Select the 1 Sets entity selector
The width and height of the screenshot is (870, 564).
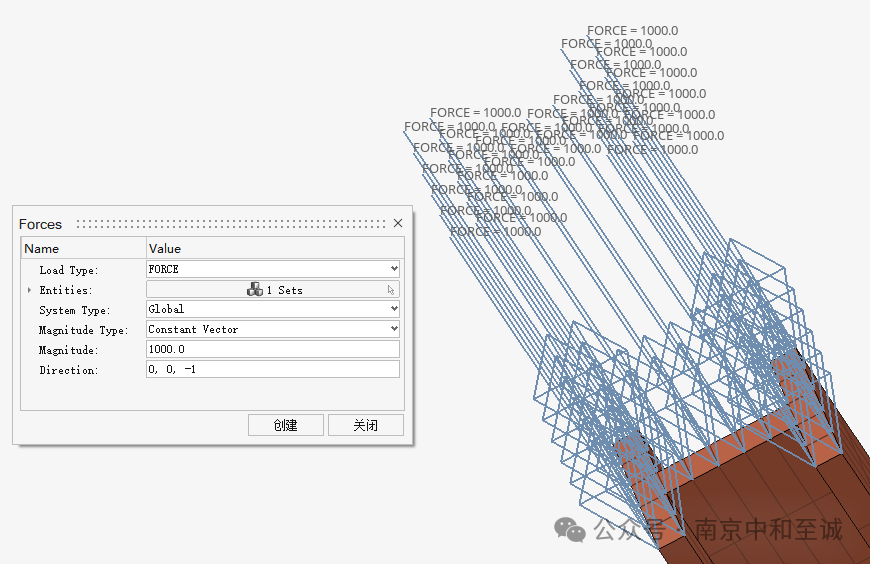[273, 289]
